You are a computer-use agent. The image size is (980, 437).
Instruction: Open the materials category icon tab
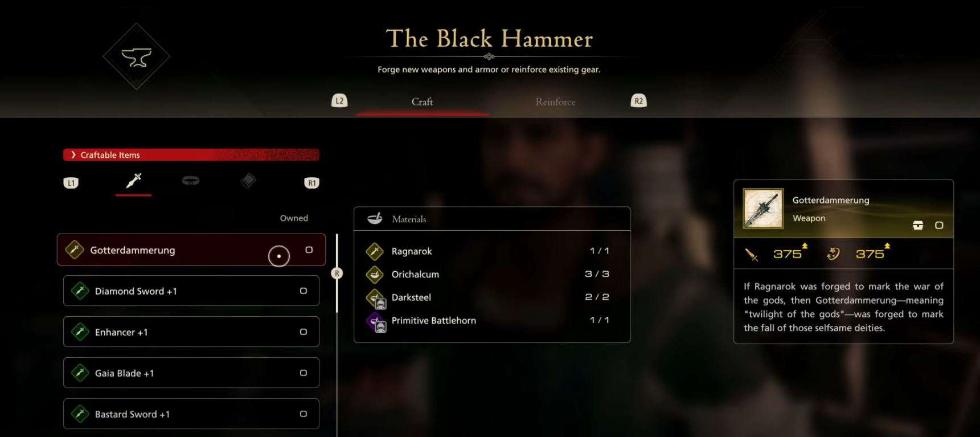248,181
